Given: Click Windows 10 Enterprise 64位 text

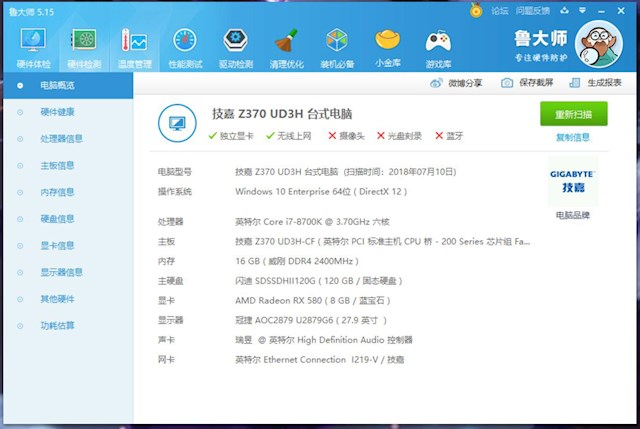Looking at the screenshot, I should (x=321, y=191).
